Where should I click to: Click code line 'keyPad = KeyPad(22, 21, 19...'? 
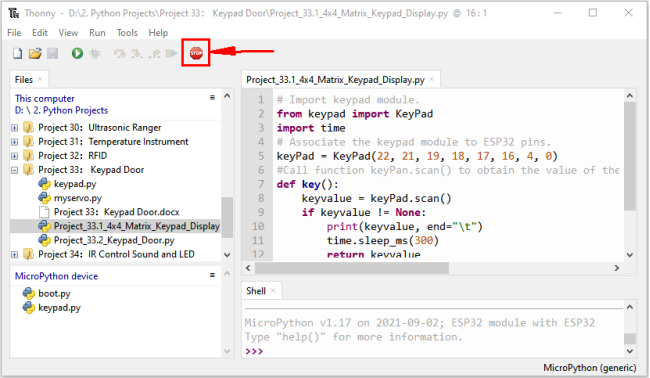tap(417, 156)
